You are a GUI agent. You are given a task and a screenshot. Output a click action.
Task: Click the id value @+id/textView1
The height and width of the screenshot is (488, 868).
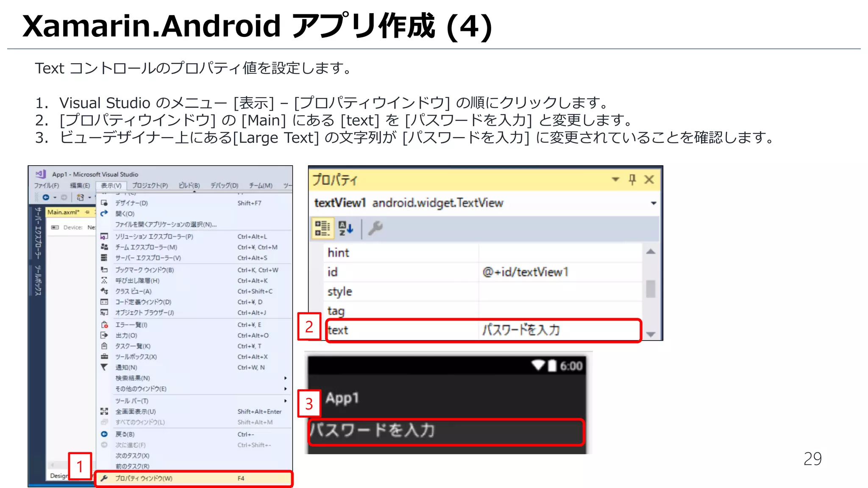(x=525, y=272)
